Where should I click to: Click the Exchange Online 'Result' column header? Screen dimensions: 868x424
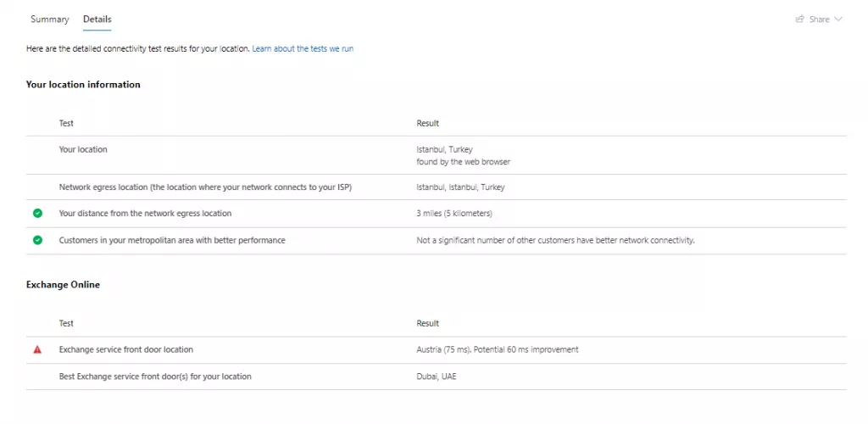click(427, 323)
